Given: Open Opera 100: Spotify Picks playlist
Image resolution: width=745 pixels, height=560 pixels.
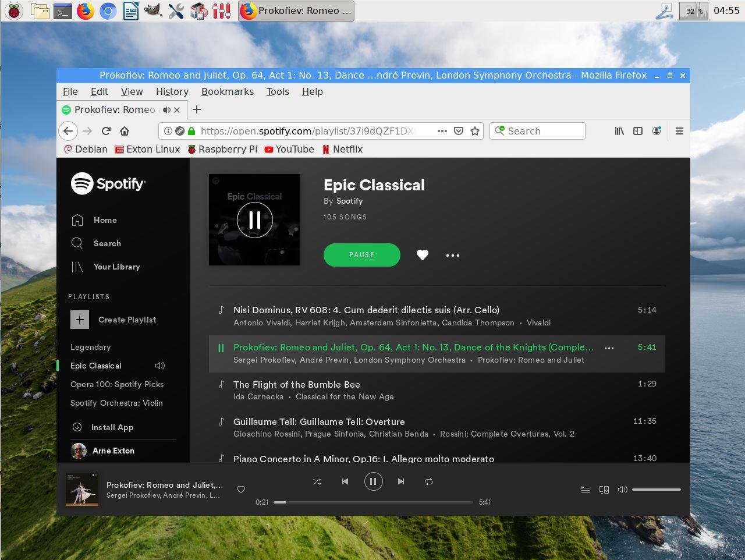Looking at the screenshot, I should [x=117, y=384].
